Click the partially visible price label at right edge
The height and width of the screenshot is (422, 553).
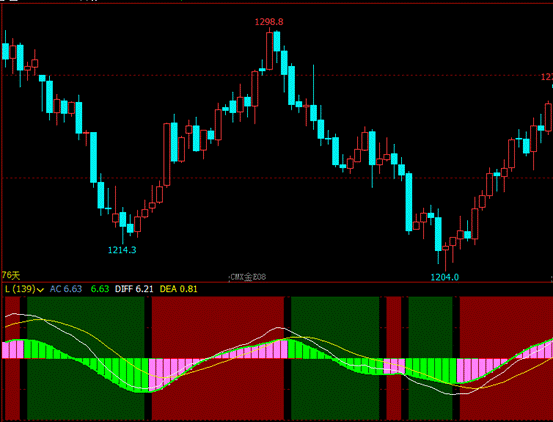point(547,77)
